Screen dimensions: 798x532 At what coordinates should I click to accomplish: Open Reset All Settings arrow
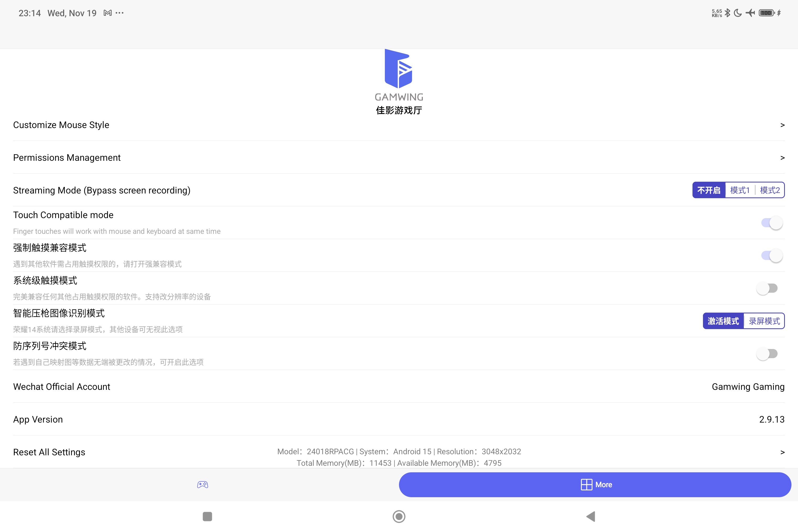(x=782, y=452)
